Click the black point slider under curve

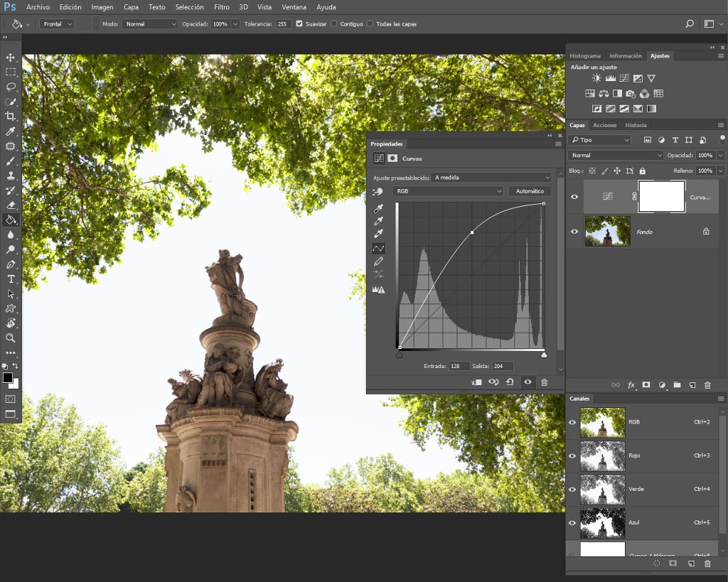point(399,355)
